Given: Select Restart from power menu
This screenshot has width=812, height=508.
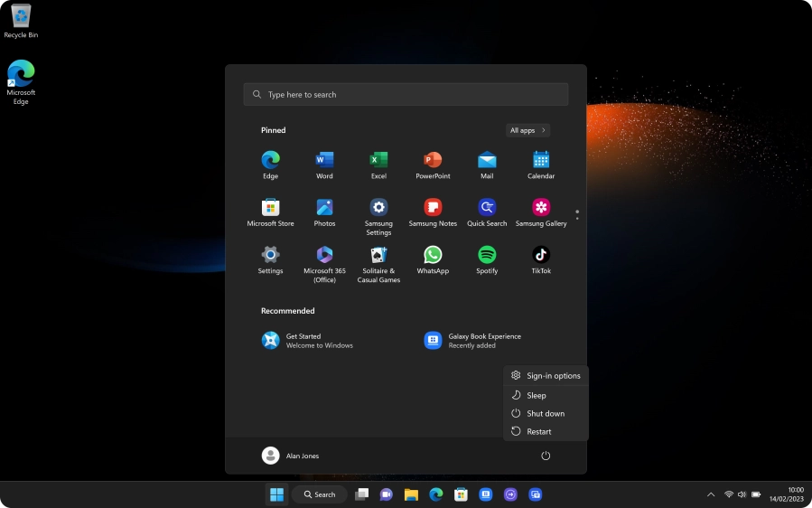Looking at the screenshot, I should 539,431.
